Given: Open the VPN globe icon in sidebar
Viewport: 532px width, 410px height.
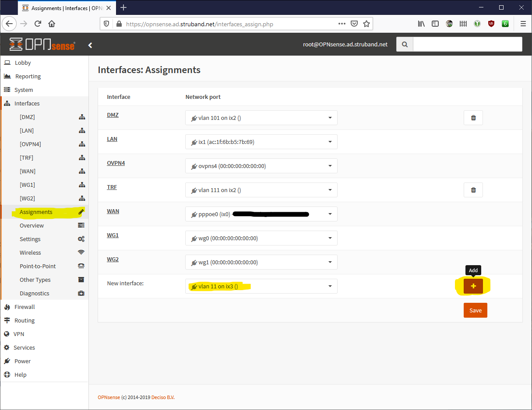Looking at the screenshot, I should [7, 334].
